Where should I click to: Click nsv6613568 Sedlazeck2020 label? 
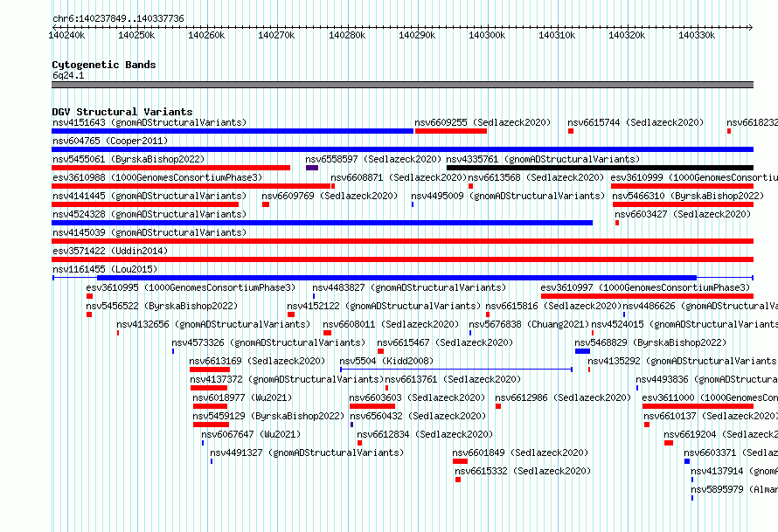click(536, 177)
